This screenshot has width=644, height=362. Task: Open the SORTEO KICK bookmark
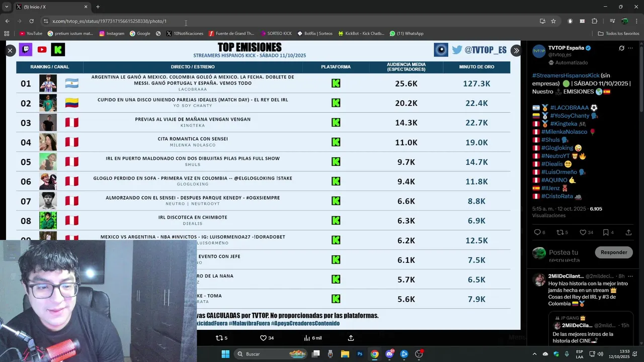point(276,34)
